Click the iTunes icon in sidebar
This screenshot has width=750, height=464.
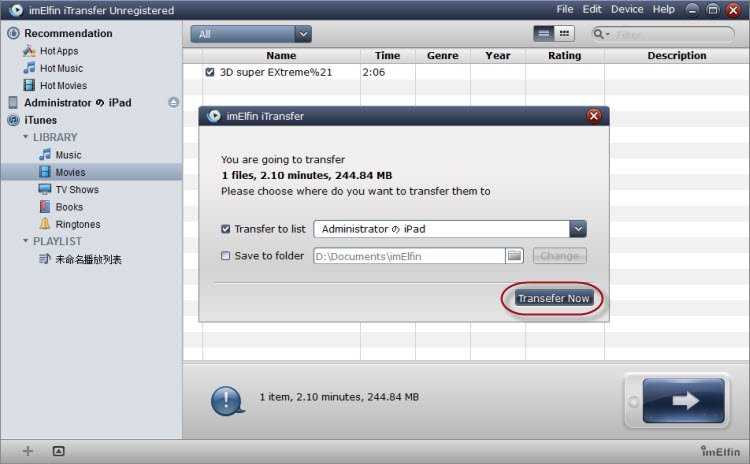[x=13, y=120]
